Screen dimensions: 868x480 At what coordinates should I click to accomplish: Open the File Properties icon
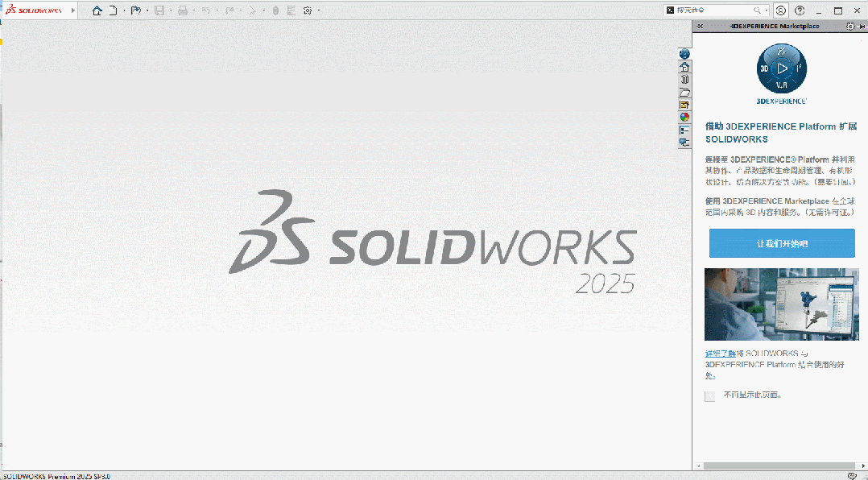tap(291, 10)
